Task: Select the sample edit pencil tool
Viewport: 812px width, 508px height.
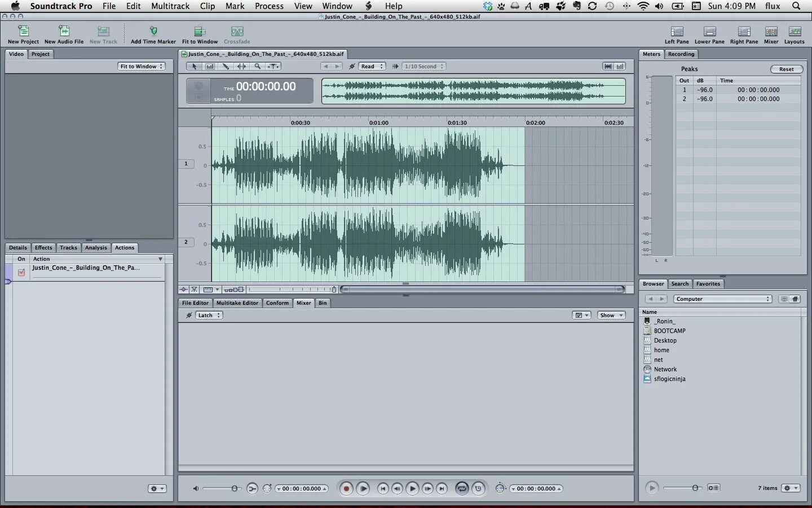Action: (x=226, y=66)
